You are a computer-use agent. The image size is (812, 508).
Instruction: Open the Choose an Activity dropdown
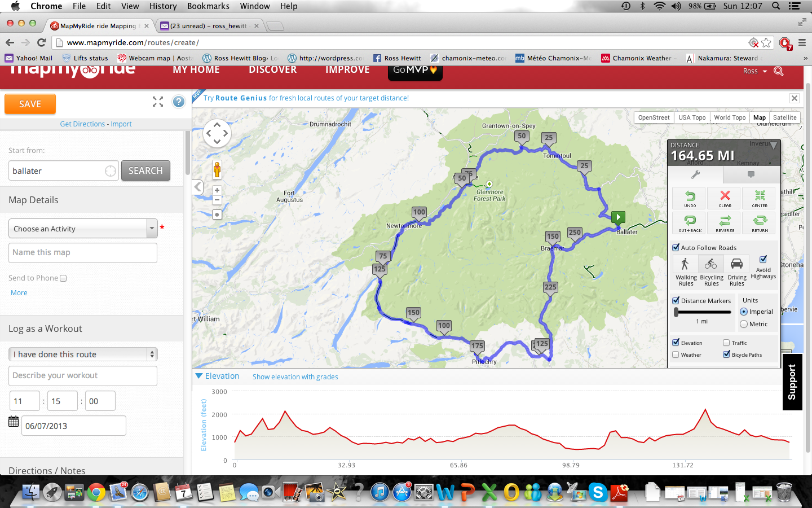[x=83, y=229]
